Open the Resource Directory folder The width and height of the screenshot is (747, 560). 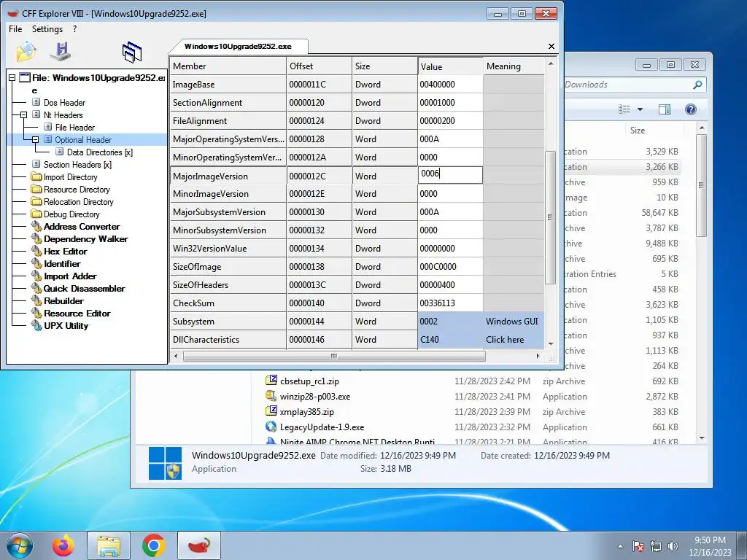pos(77,189)
